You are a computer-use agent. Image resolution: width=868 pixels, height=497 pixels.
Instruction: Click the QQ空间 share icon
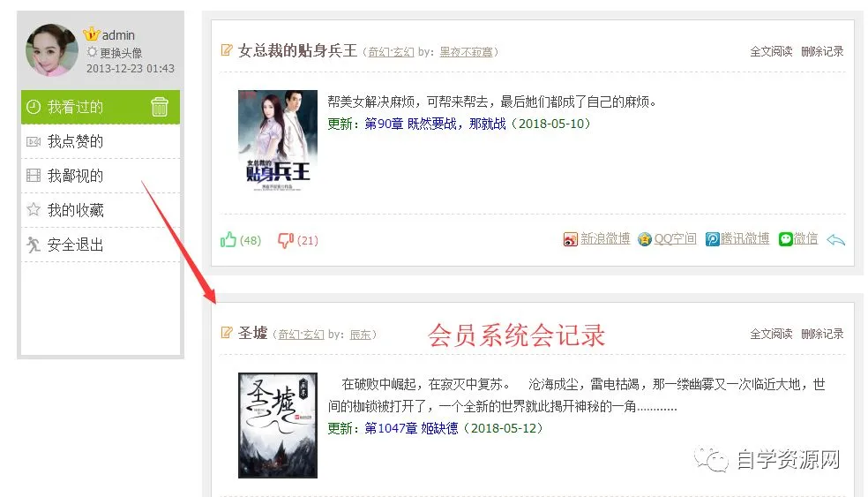644,239
